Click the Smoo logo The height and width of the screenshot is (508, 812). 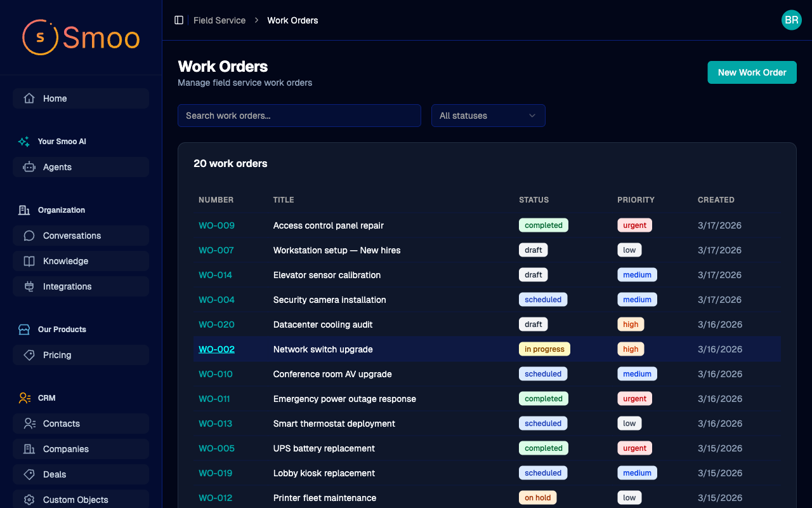click(x=81, y=37)
